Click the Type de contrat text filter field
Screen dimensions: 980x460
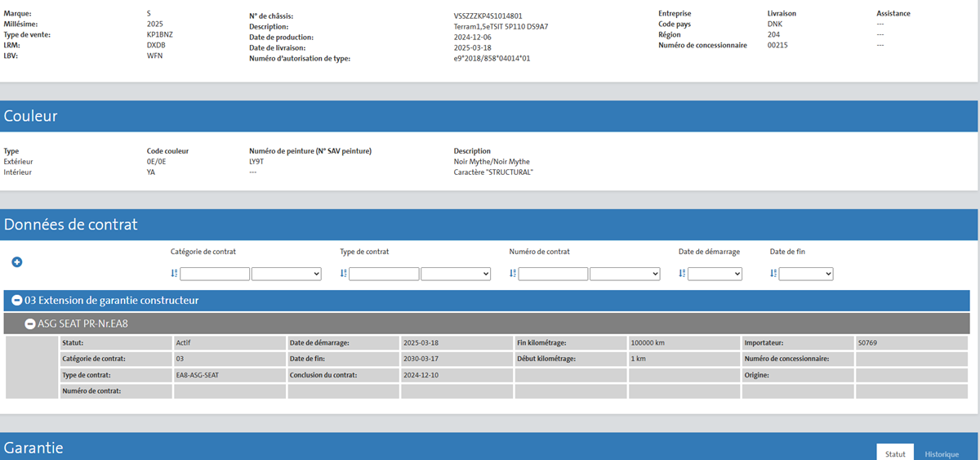point(384,274)
